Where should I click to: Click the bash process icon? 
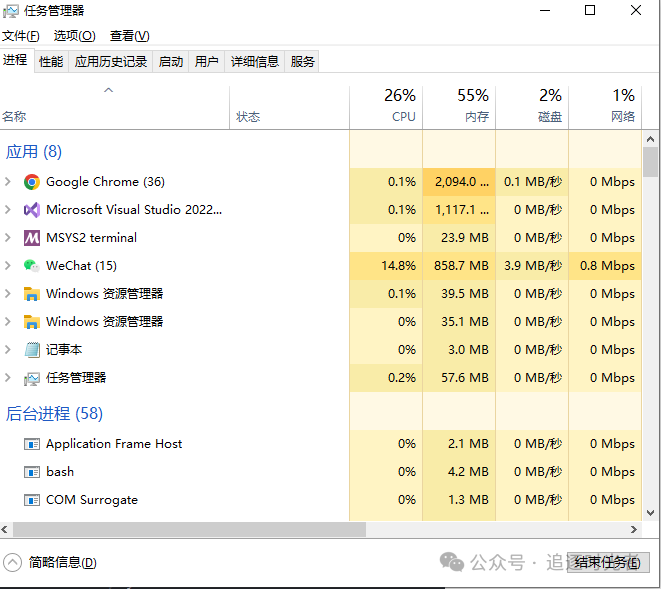click(32, 472)
